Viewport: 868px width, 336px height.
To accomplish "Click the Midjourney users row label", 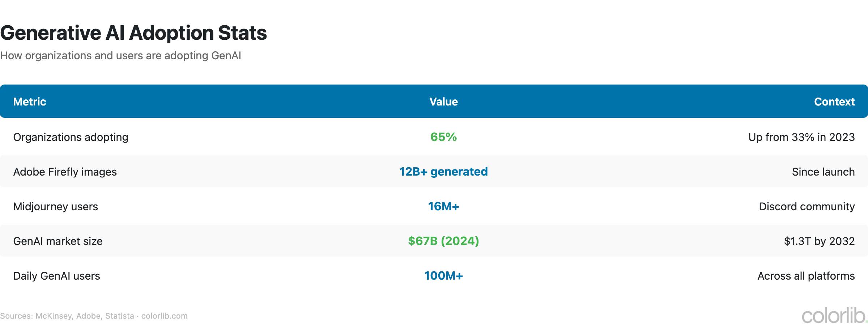I will 56,207.
